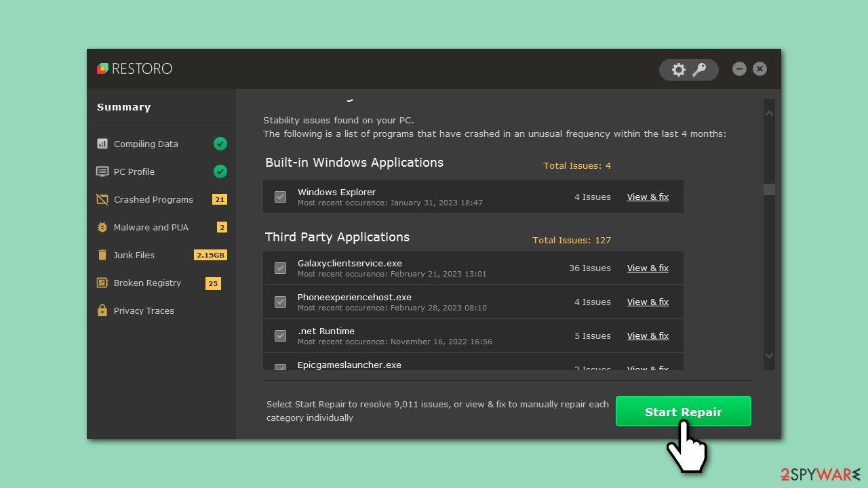View & fix Windows Explorer issues

click(648, 197)
